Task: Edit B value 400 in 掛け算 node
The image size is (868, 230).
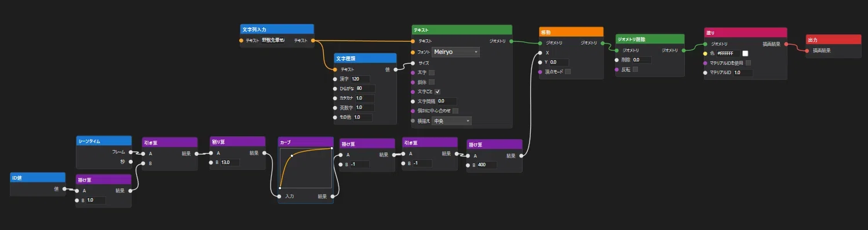Action: point(487,165)
